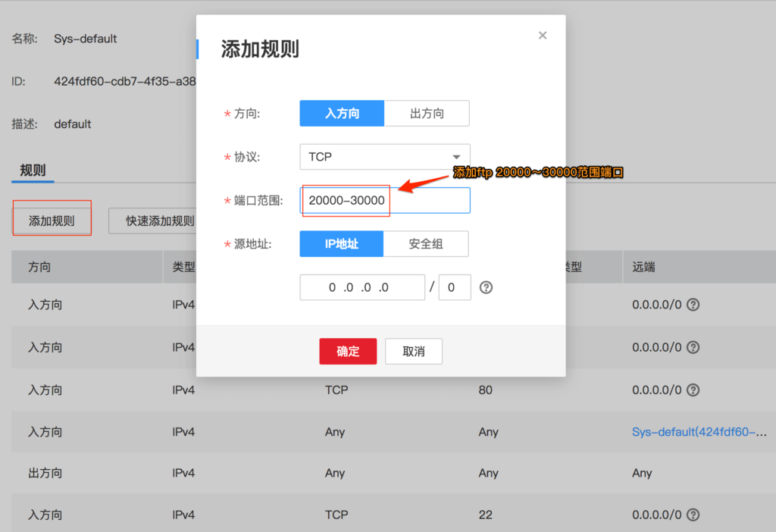The height and width of the screenshot is (532, 776).
Task: Click the help icon in the first 0.0.0.0/0 row
Action: [x=693, y=305]
